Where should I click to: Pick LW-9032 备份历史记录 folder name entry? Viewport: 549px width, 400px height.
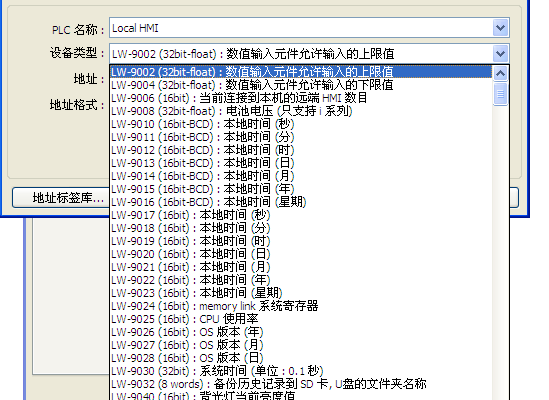pos(301,384)
